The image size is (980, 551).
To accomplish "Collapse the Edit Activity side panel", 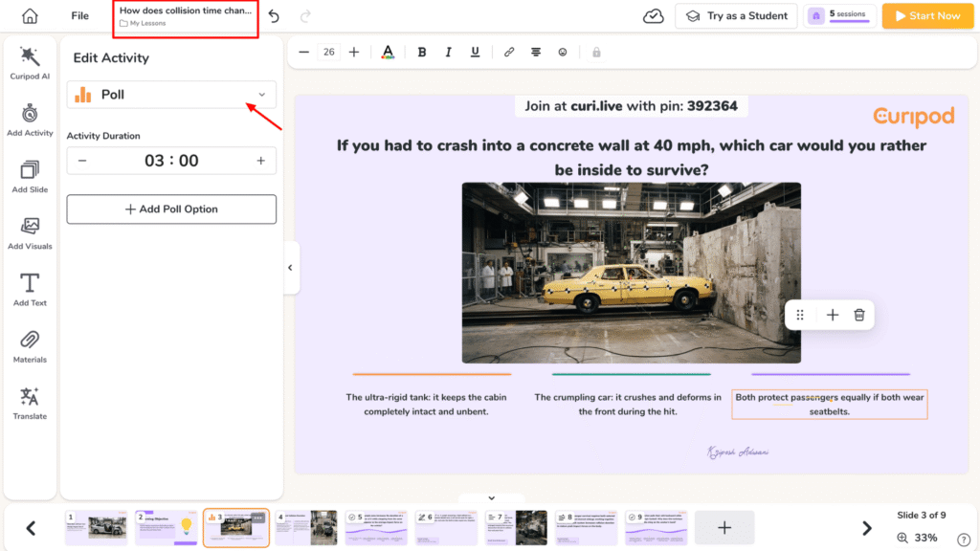I will [291, 268].
